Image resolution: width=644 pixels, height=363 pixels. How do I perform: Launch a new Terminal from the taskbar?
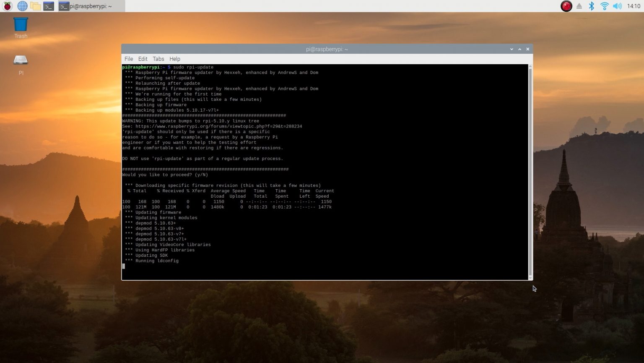pyautogui.click(x=49, y=6)
